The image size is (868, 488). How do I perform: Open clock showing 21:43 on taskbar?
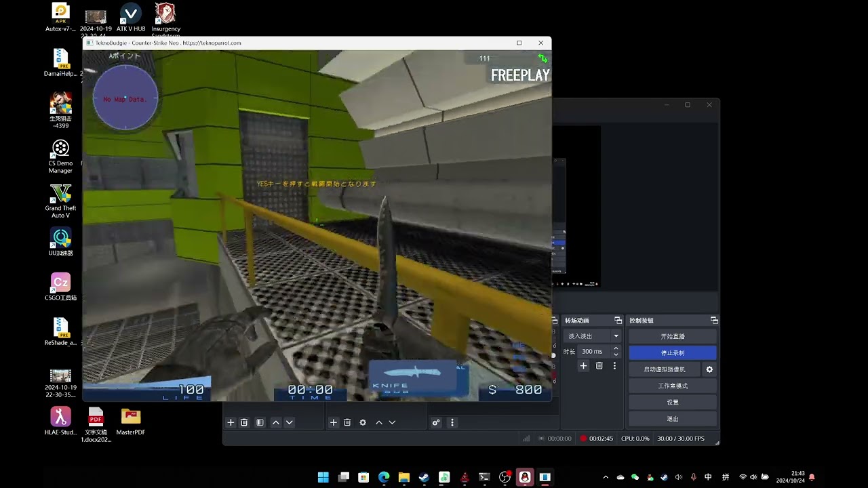[790, 477]
